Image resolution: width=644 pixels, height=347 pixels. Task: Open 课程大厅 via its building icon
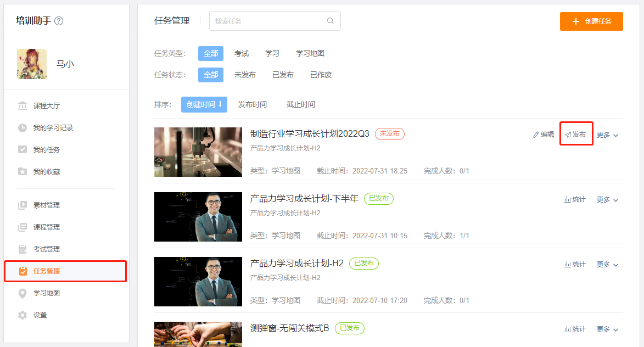click(x=23, y=105)
